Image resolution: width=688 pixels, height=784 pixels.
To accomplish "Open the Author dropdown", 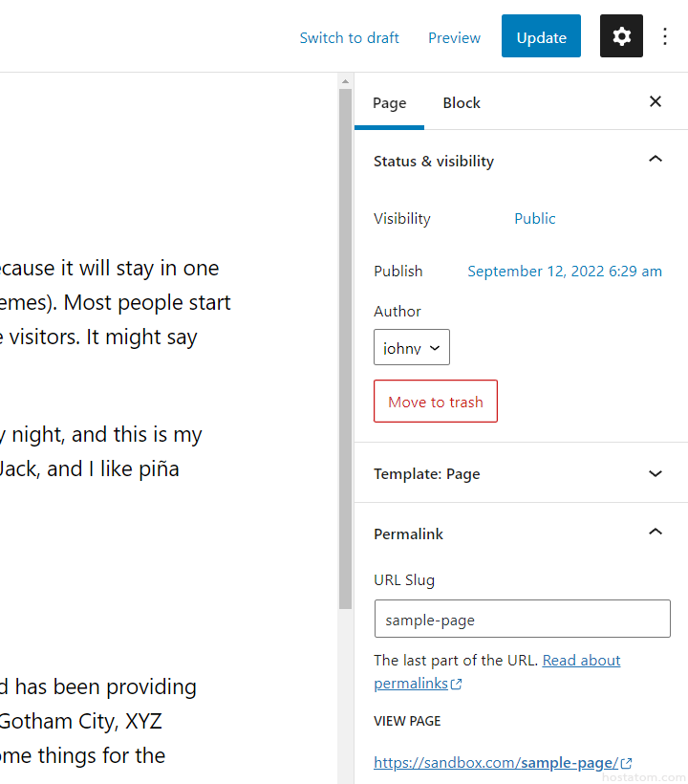I will point(412,348).
